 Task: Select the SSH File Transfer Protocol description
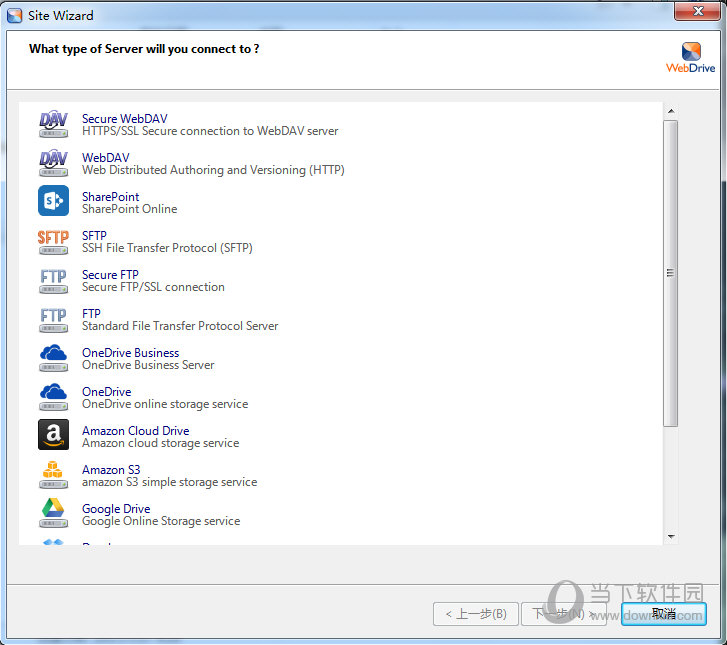click(x=167, y=248)
